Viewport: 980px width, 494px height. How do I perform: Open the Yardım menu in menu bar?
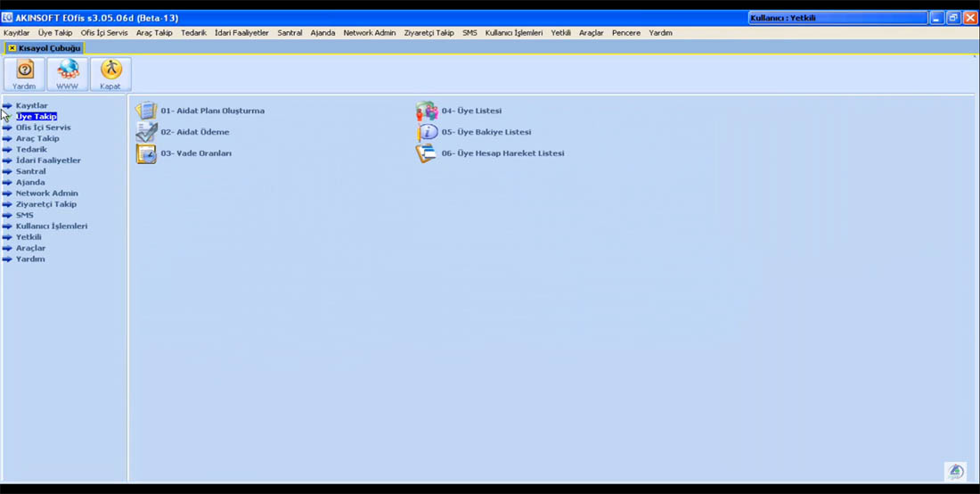(x=661, y=33)
